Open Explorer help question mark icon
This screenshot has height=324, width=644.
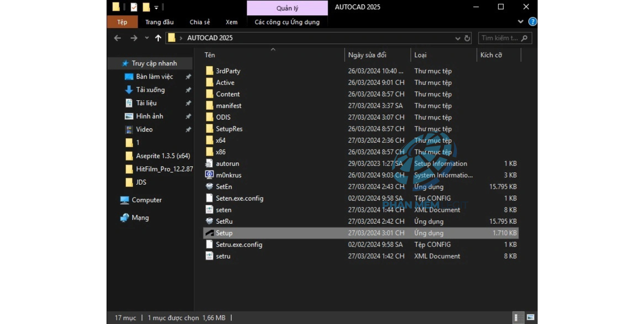(x=532, y=22)
